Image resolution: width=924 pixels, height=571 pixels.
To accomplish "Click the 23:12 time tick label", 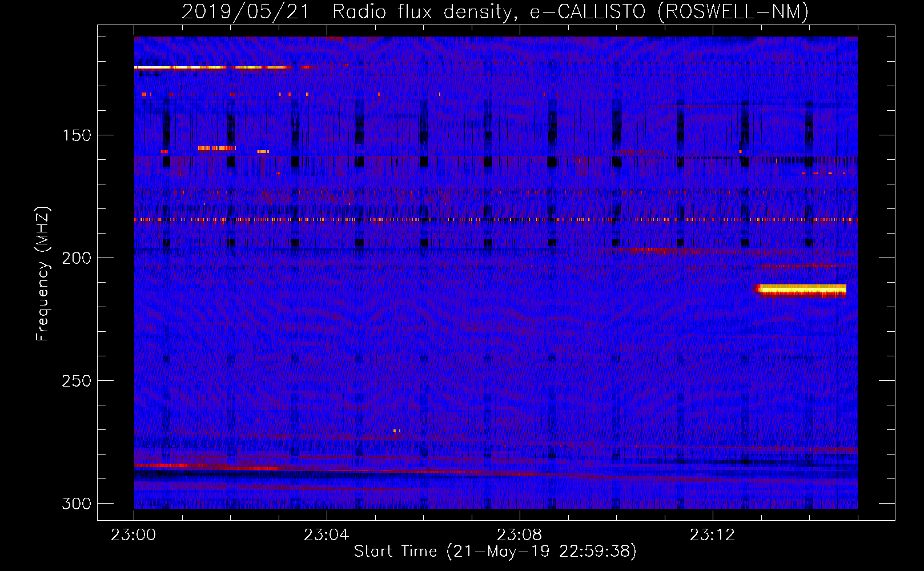I will coord(713,535).
